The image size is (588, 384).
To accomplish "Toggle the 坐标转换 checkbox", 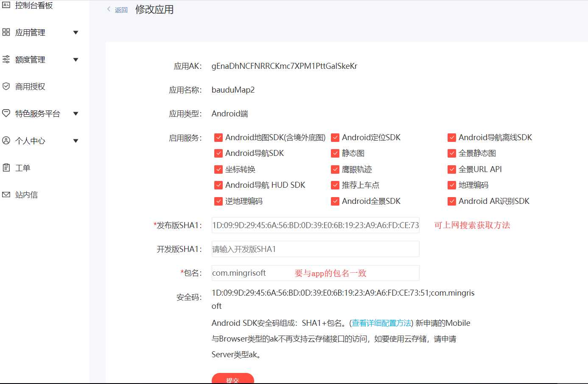I will [x=218, y=169].
